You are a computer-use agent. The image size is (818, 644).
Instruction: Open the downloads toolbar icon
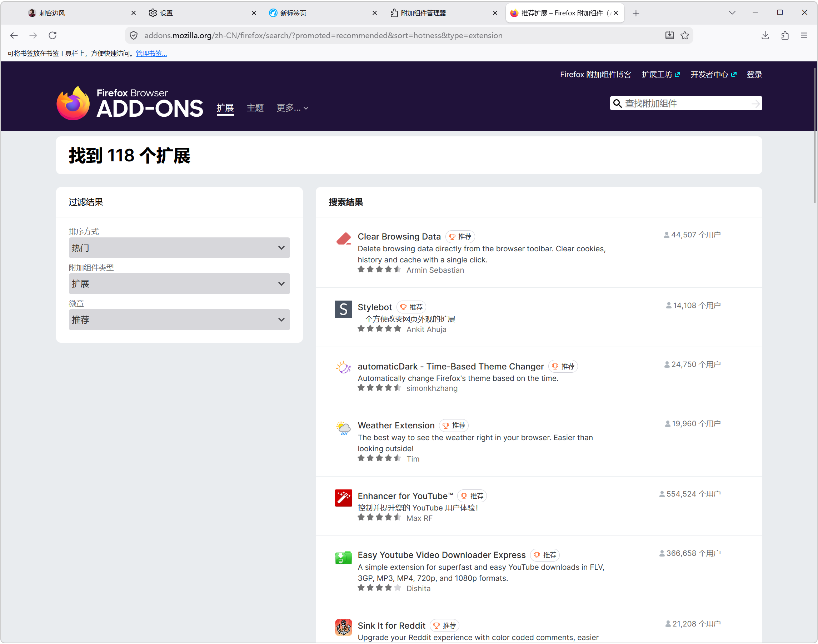(x=765, y=35)
